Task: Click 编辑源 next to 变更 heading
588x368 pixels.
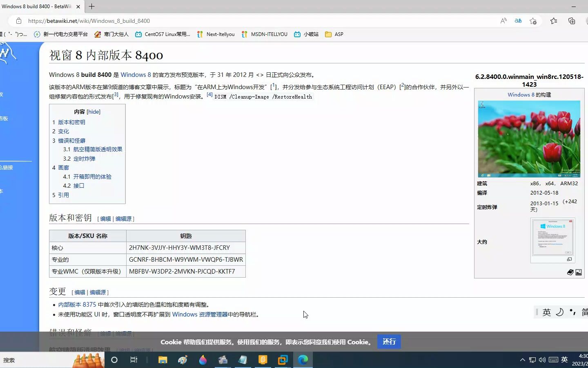Action: click(x=98, y=292)
